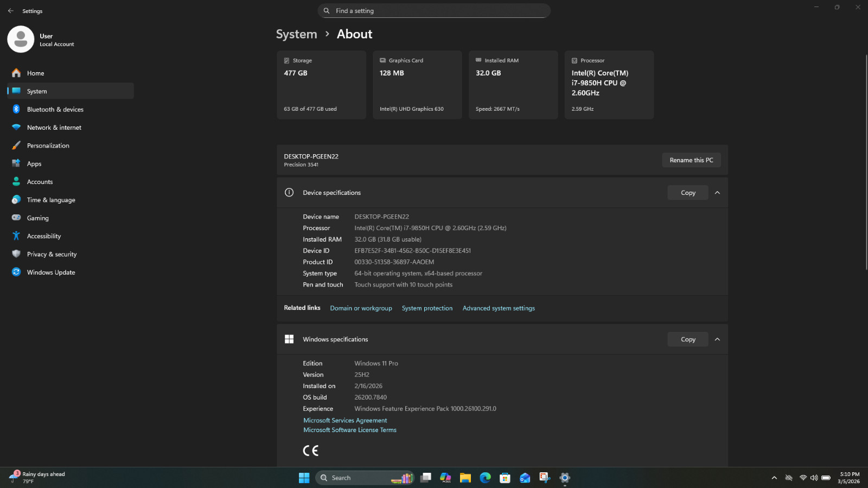868x488 pixels.
Task: Click the Time & language globe icon
Action: 16,200
